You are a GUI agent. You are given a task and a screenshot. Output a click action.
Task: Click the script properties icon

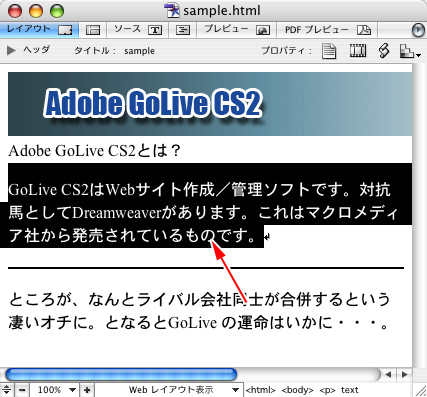384,51
